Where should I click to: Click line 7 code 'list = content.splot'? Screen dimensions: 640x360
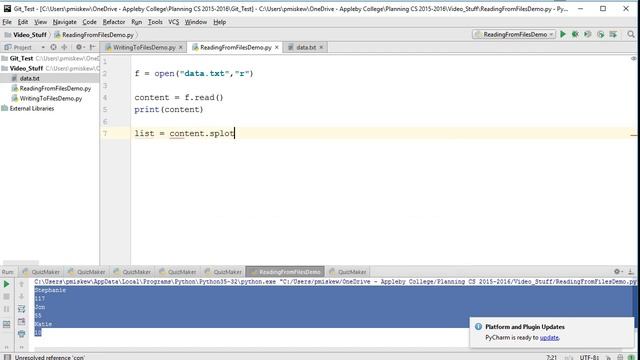[184, 133]
